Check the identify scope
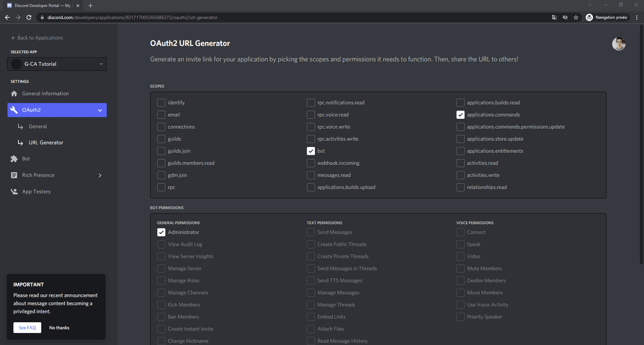This screenshot has height=345, width=644. tap(161, 103)
